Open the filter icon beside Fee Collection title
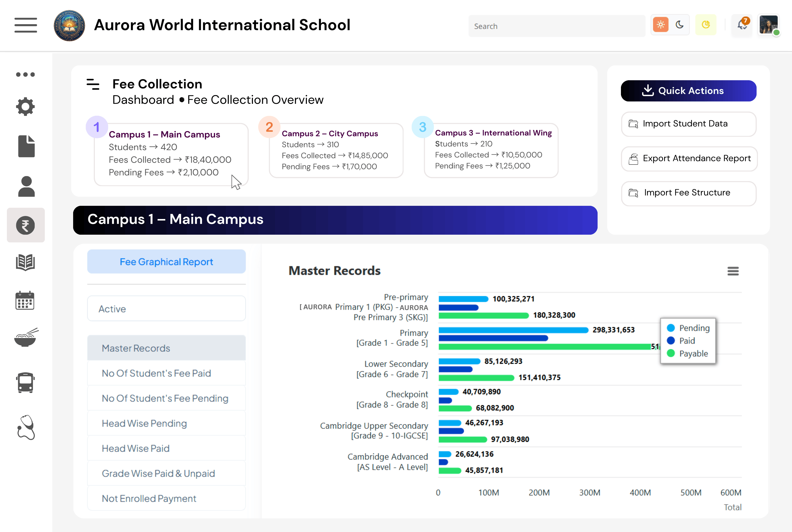Viewport: 792px width, 532px height. (x=93, y=85)
